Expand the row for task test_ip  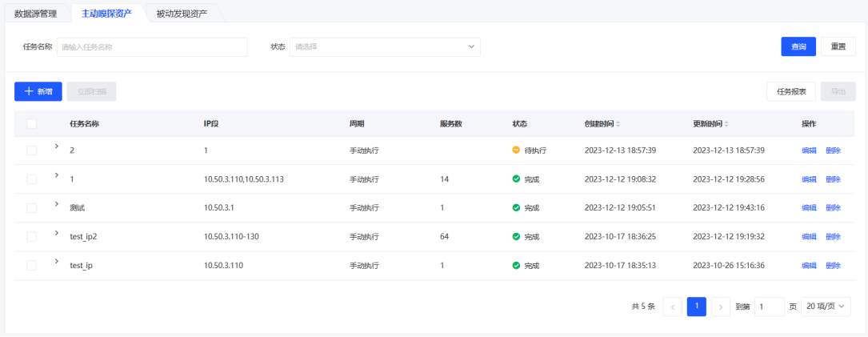(x=57, y=261)
